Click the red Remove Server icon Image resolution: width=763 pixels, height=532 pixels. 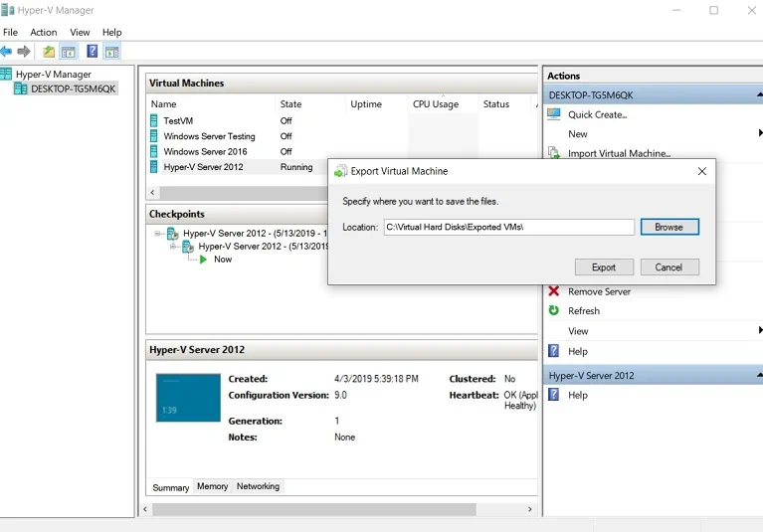[x=554, y=291]
